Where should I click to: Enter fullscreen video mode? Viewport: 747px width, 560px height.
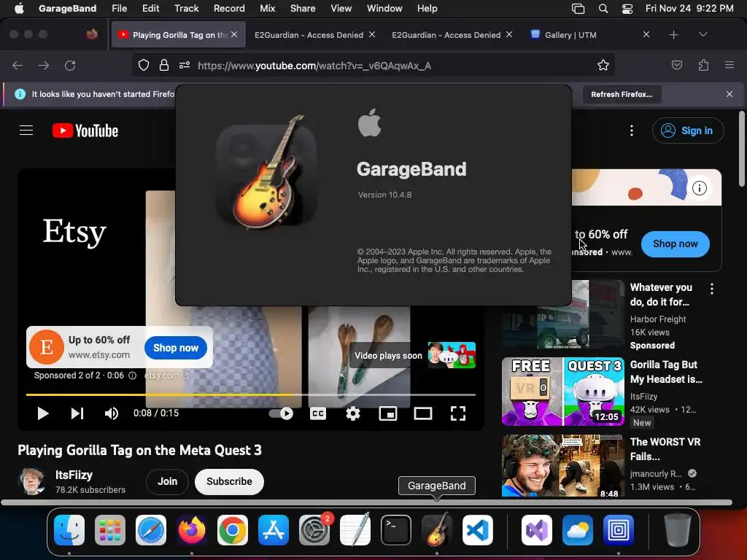(x=458, y=413)
